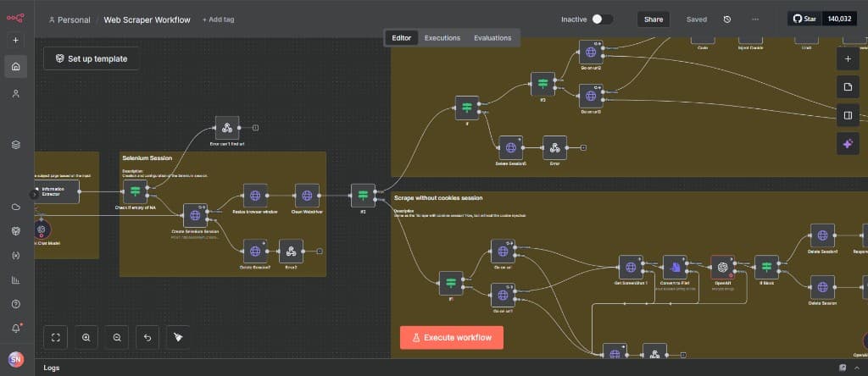This screenshot has width=868, height=376.
Task: Open the variables icon in the sidebar
Action: click(x=15, y=256)
